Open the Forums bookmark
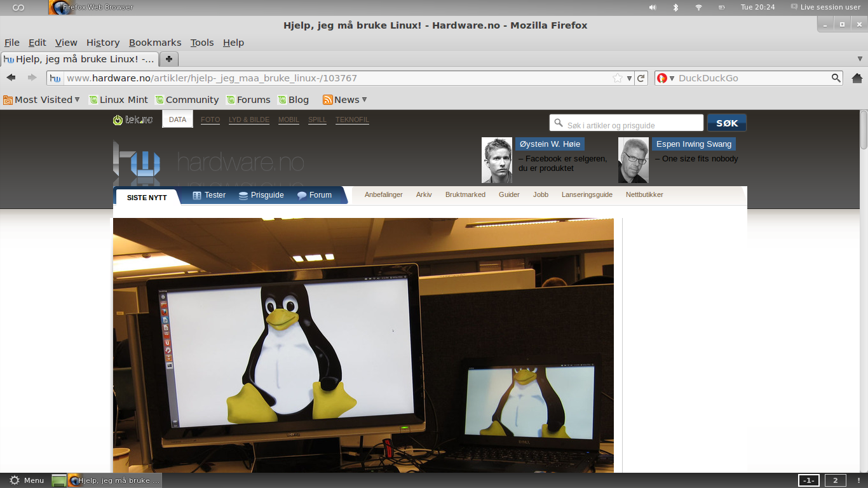This screenshot has width=868, height=488. click(x=248, y=100)
